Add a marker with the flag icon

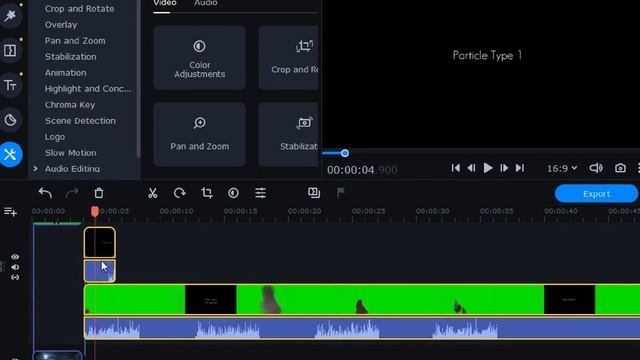341,193
